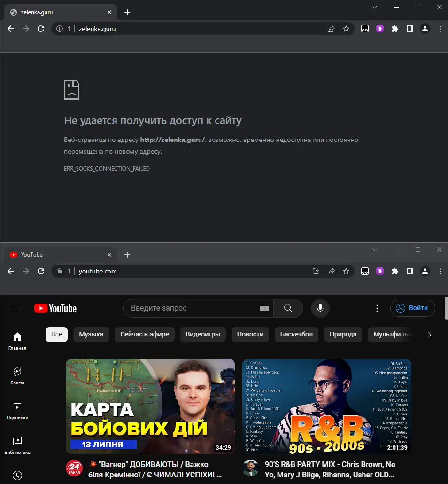448x484 pixels.
Task: Open "Вагнер" ДОБИВАЮТЬ video title
Action: [155, 469]
